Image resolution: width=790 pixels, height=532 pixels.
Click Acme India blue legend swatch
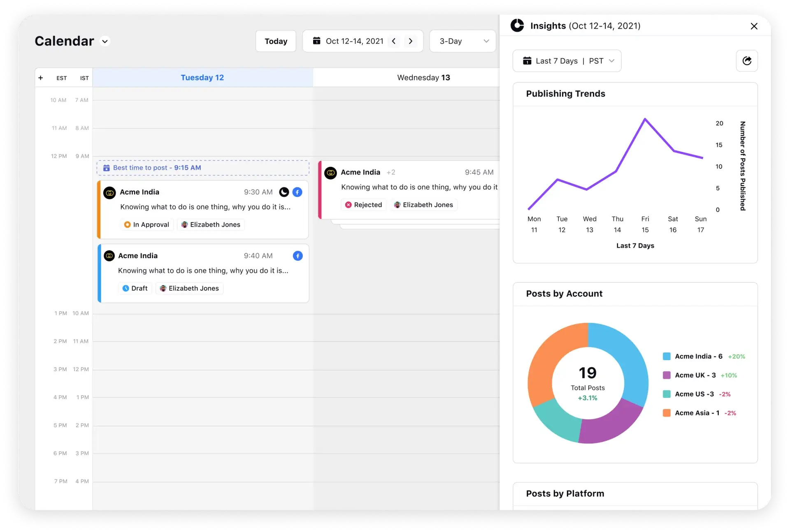[667, 356]
